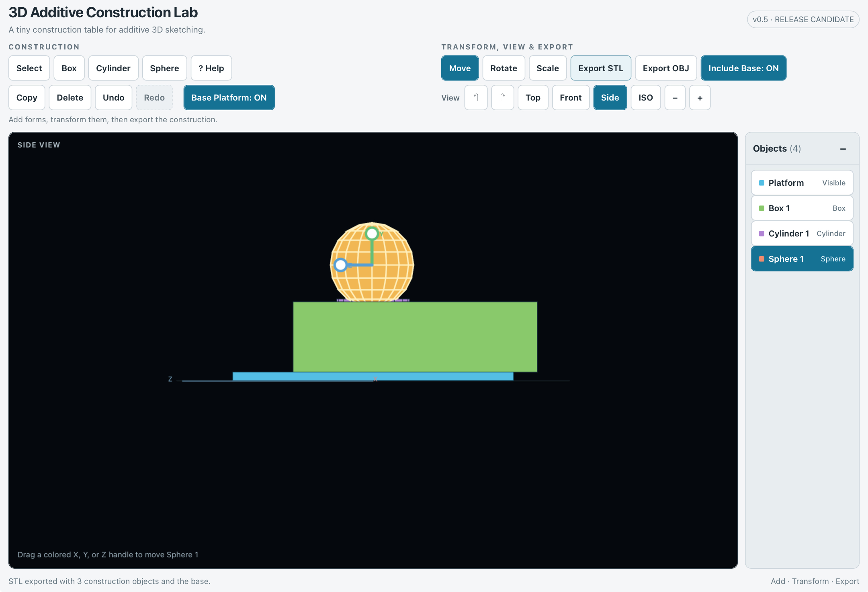Viewport: 868px width, 592px height.
Task: Collapse the Objects panel
Action: click(843, 149)
